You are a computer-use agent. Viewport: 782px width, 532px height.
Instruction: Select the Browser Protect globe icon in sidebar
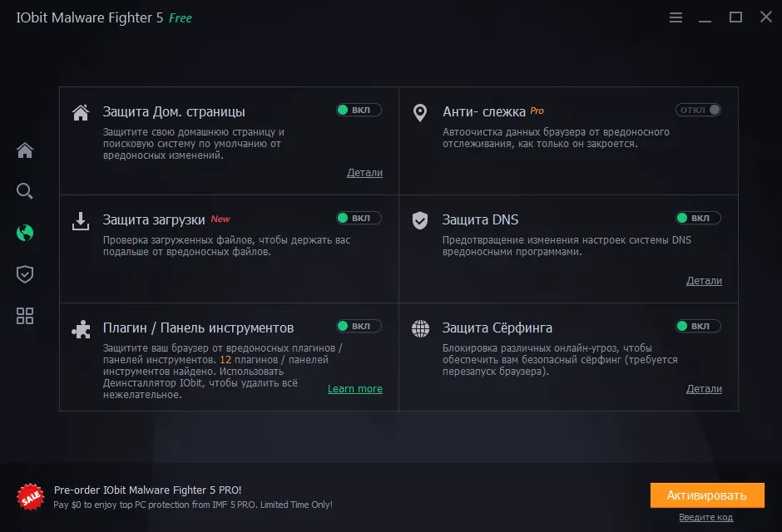[25, 233]
